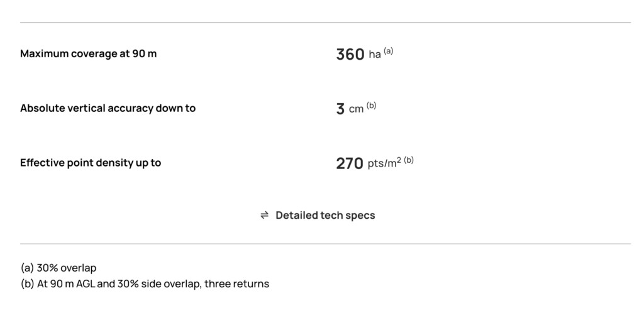Viewport: 644px width, 313px height.
Task: Click footnote marker (b) beside 3 cm
Action: pos(371,106)
